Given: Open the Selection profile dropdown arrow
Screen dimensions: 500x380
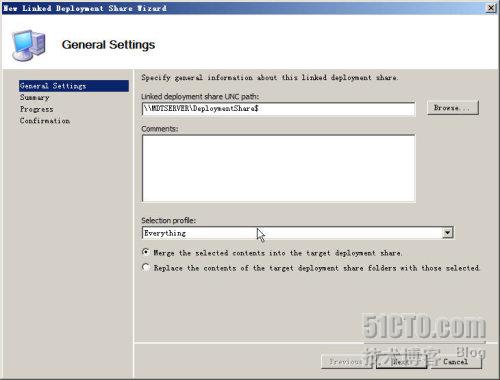Looking at the screenshot, I should point(447,233).
